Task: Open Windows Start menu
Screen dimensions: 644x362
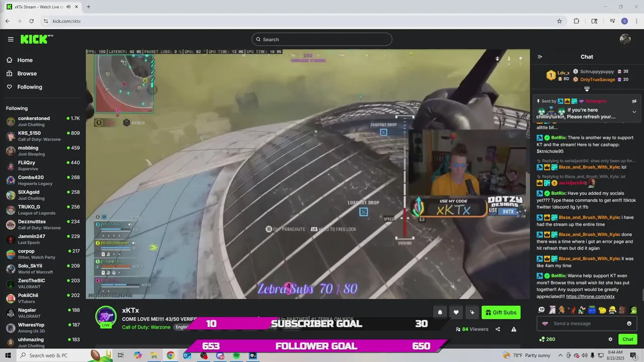Action: [x=7, y=355]
